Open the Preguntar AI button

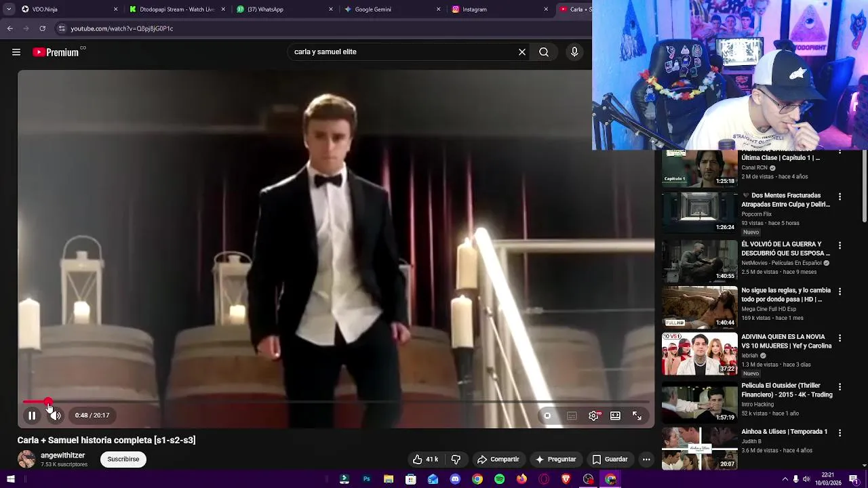tap(555, 460)
